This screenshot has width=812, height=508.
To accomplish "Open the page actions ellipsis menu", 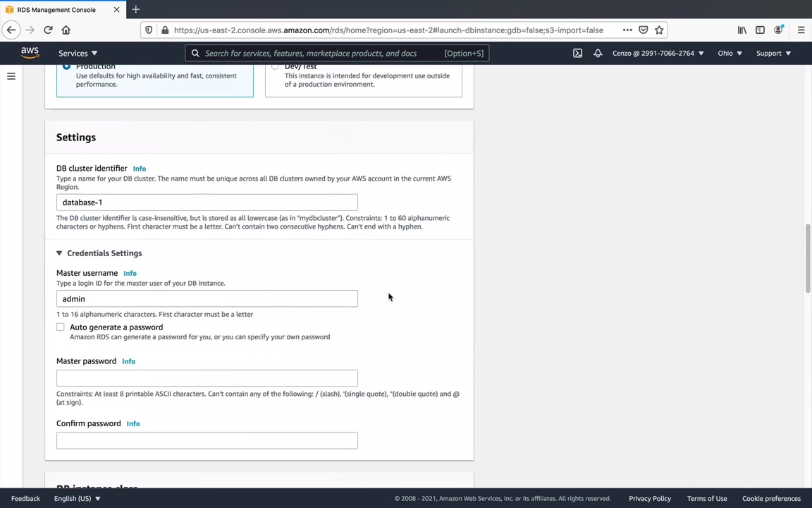I will 627,30.
